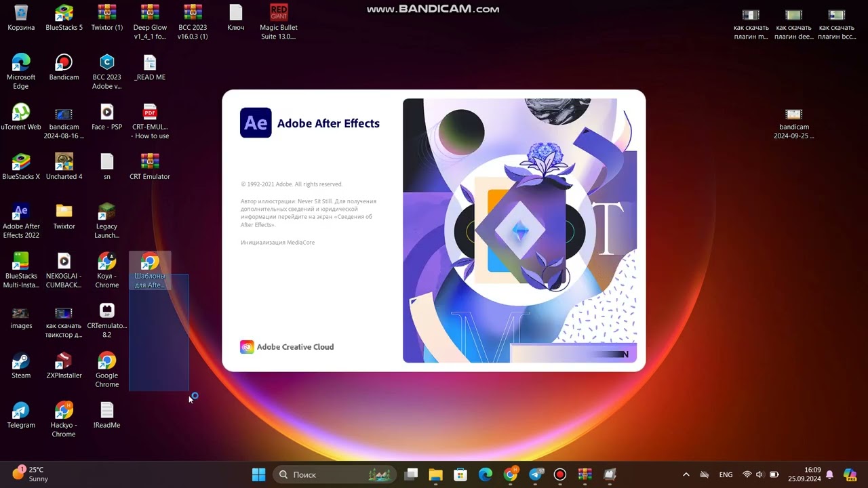The image size is (868, 488).
Task: Select the bandicam 2024-09-25 video file
Action: click(x=794, y=123)
